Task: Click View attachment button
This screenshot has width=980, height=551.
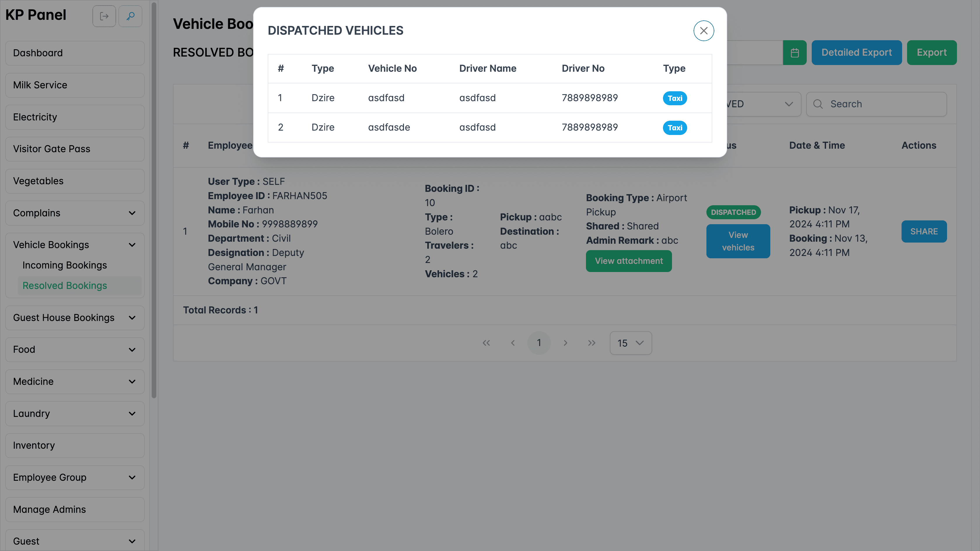Action: [629, 261]
